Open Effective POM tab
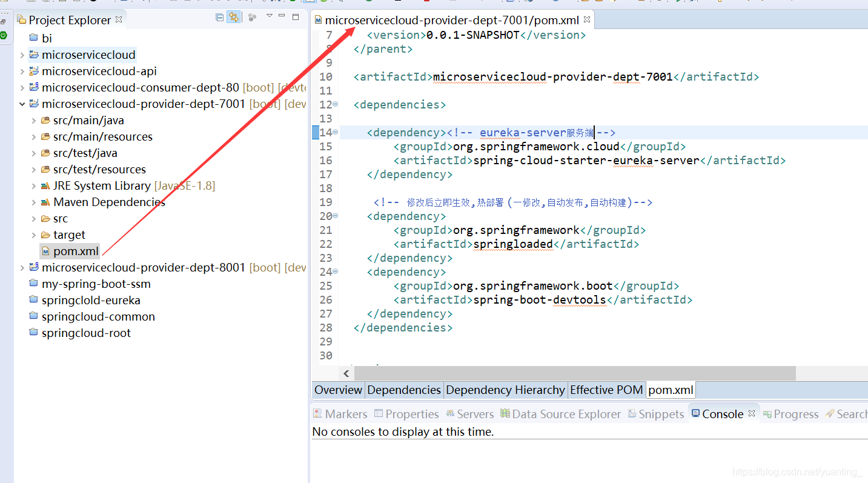 pyautogui.click(x=606, y=390)
